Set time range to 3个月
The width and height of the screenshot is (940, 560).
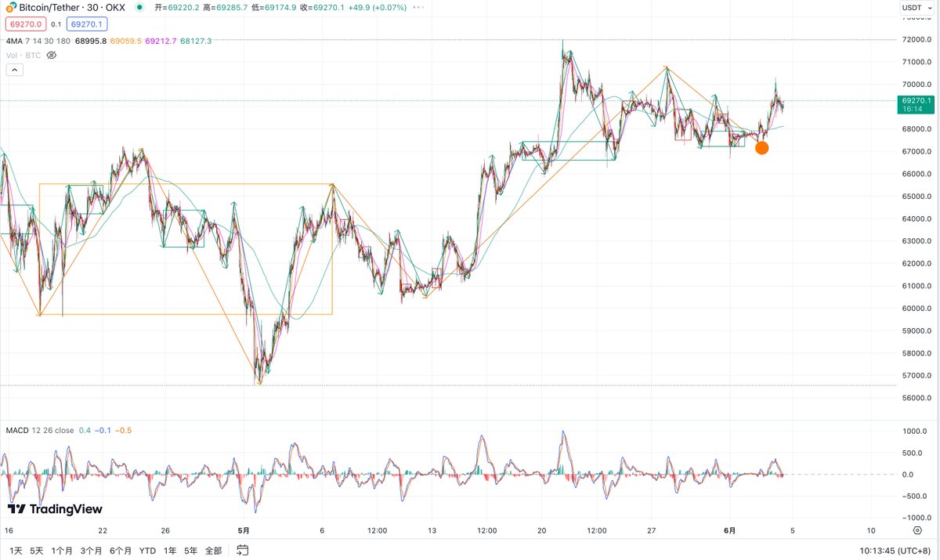(92, 551)
